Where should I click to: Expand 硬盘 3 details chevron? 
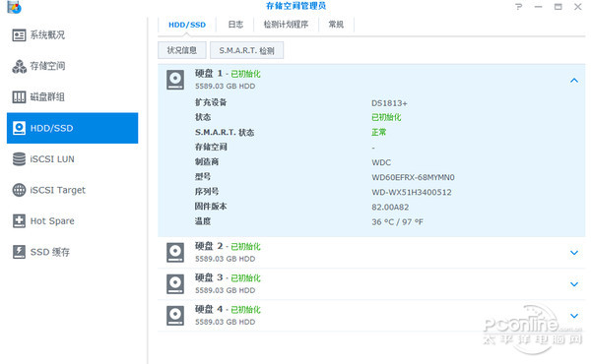pos(574,284)
